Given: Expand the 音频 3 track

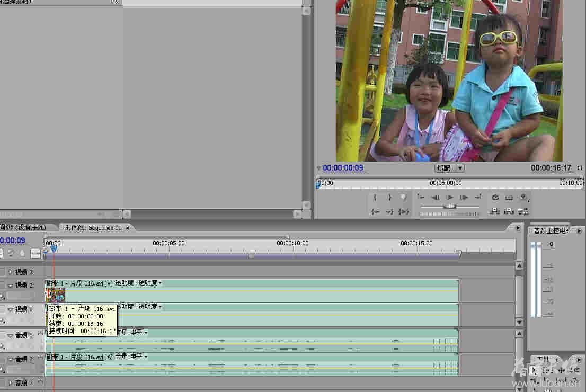Looking at the screenshot, I should pyautogui.click(x=10, y=382).
